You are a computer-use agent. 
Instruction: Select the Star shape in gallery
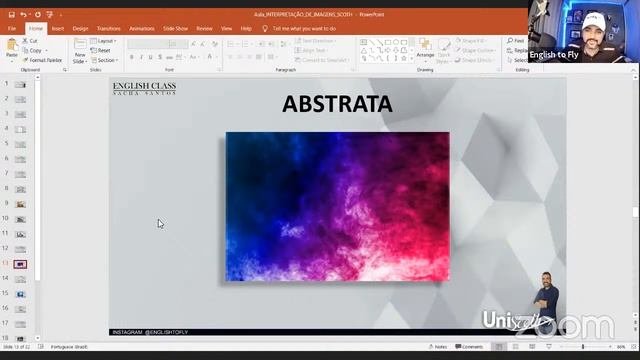point(404,58)
